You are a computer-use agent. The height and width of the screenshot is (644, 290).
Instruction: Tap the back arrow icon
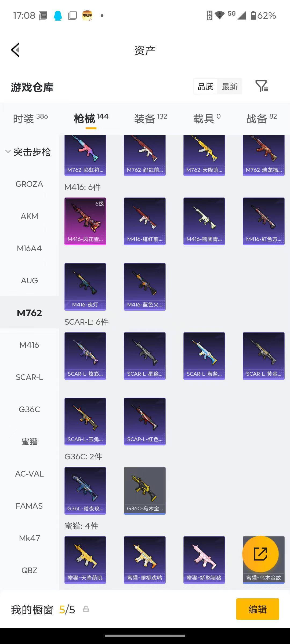click(15, 50)
